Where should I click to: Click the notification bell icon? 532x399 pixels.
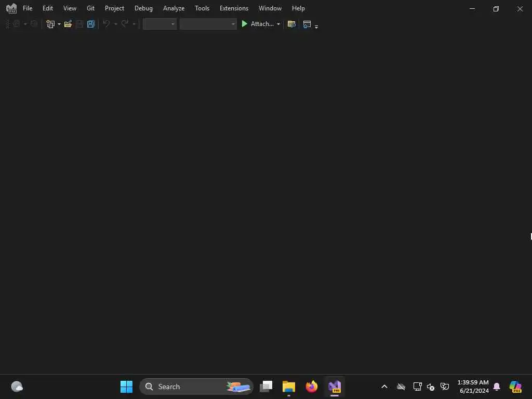click(x=497, y=387)
